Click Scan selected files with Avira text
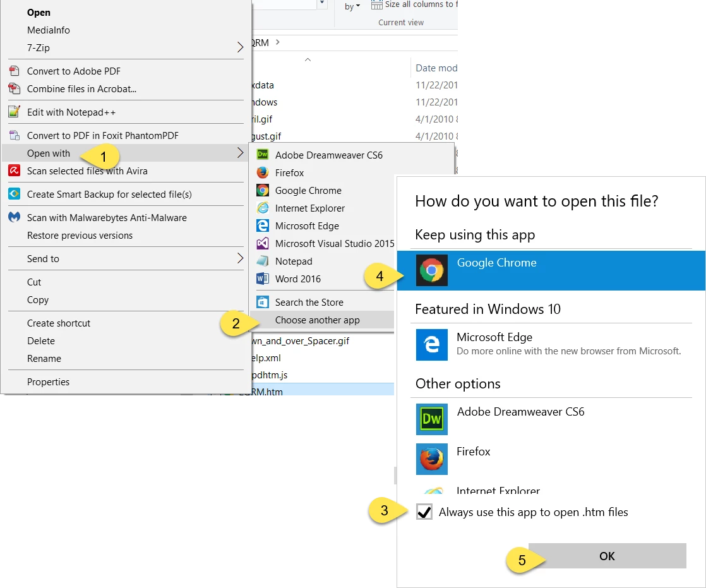This screenshot has width=706, height=588. (x=87, y=171)
